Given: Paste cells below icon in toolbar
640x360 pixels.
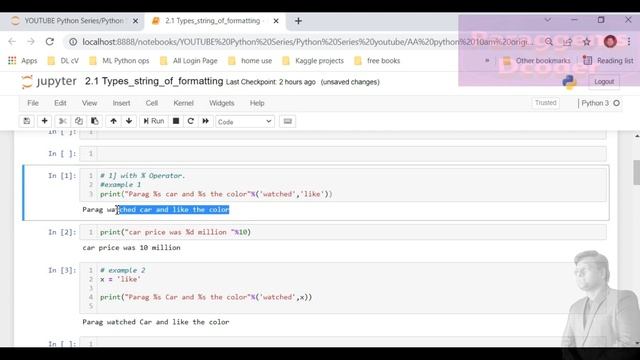Looking at the screenshot, I should coord(94,121).
